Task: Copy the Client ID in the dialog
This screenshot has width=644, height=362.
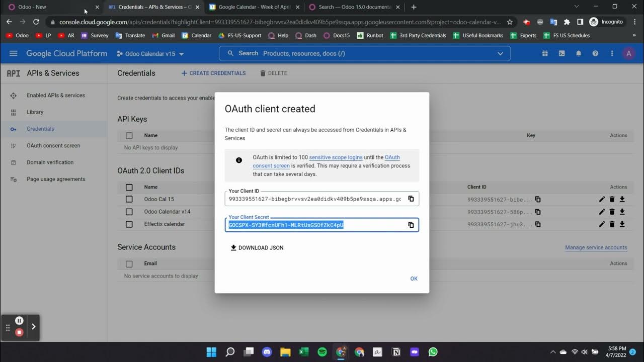Action: pyautogui.click(x=411, y=199)
